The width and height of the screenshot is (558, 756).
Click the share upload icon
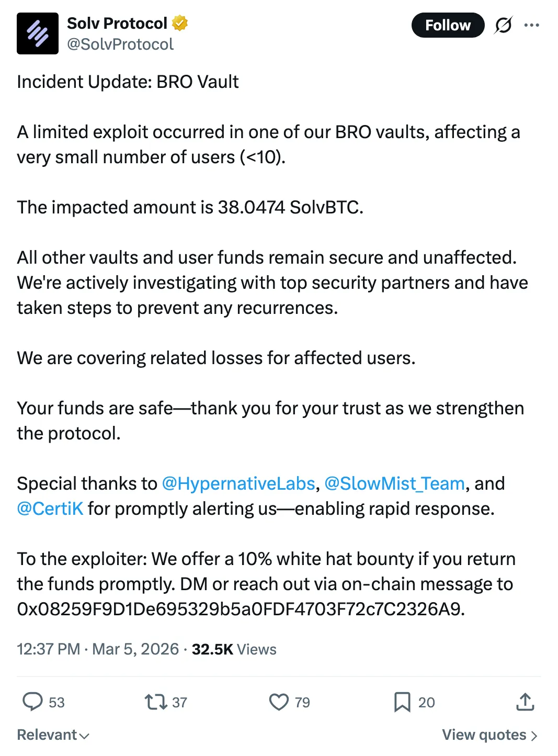pyautogui.click(x=525, y=702)
